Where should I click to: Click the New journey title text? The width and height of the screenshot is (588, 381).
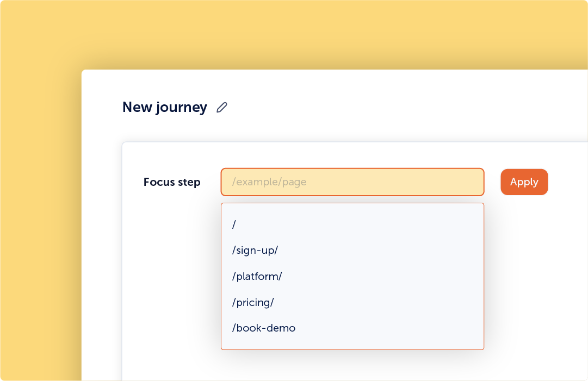(164, 108)
